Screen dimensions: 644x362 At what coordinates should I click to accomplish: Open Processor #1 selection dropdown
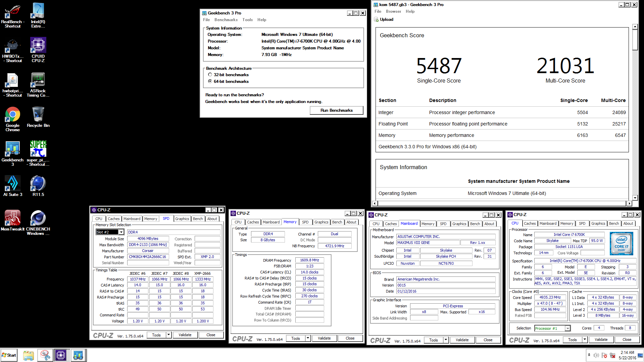point(567,328)
